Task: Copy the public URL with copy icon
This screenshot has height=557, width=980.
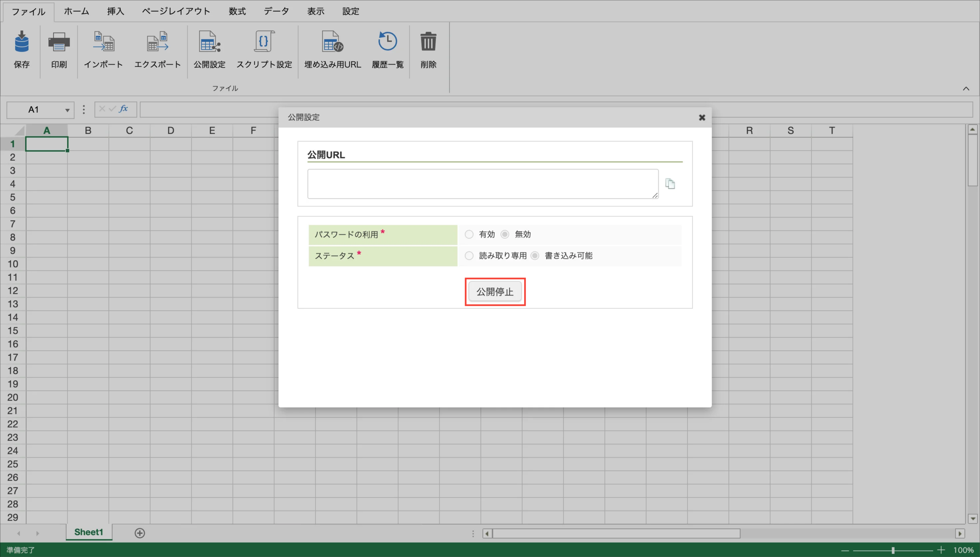Action: pyautogui.click(x=670, y=184)
